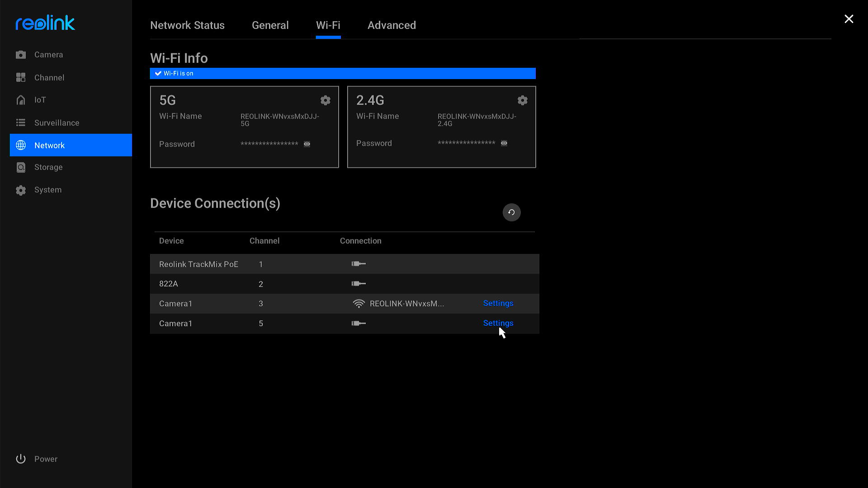The width and height of the screenshot is (868, 488).
Task: Open the Surveillance sidebar section
Action: [71, 123]
